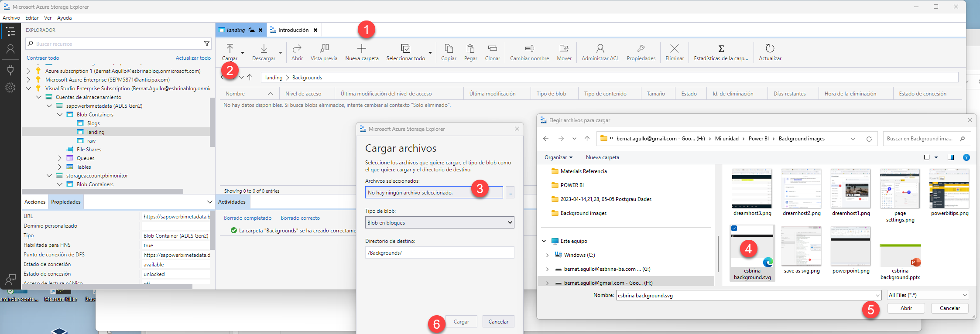This screenshot has width=980, height=334.
Task: Collapse the sapowerbimetadata storage account node
Action: click(x=49, y=106)
